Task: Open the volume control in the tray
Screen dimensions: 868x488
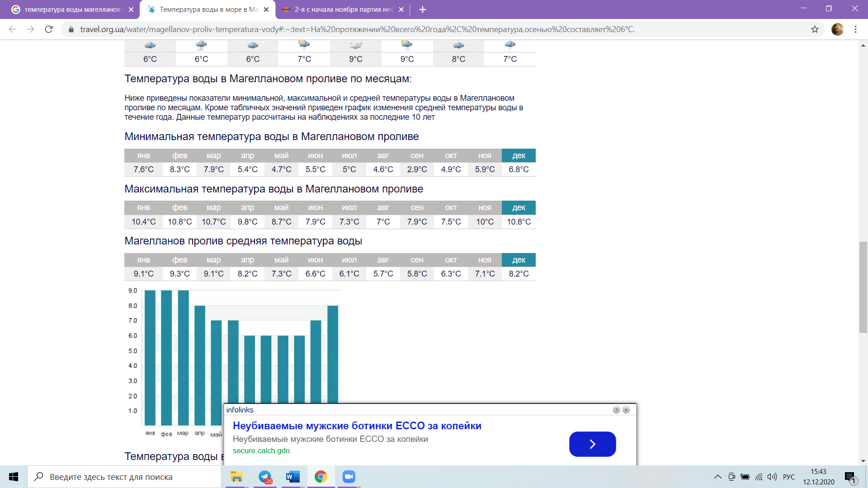Action: click(x=772, y=477)
